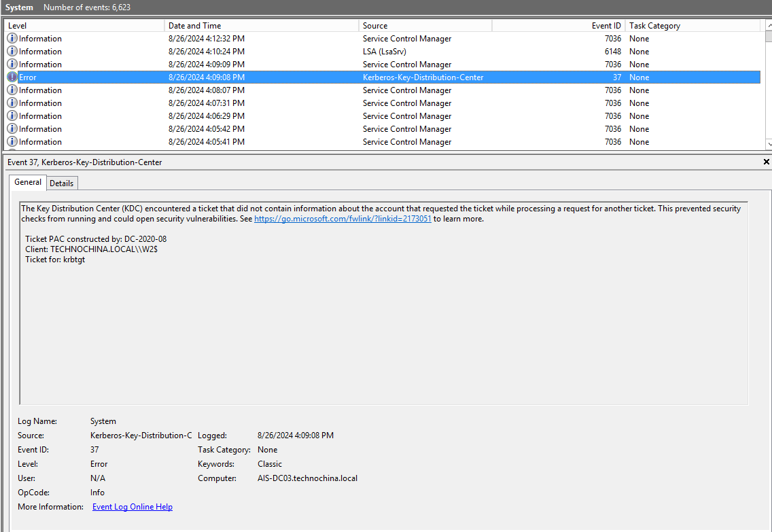
Task: Switch to the Details tab
Action: (x=62, y=183)
